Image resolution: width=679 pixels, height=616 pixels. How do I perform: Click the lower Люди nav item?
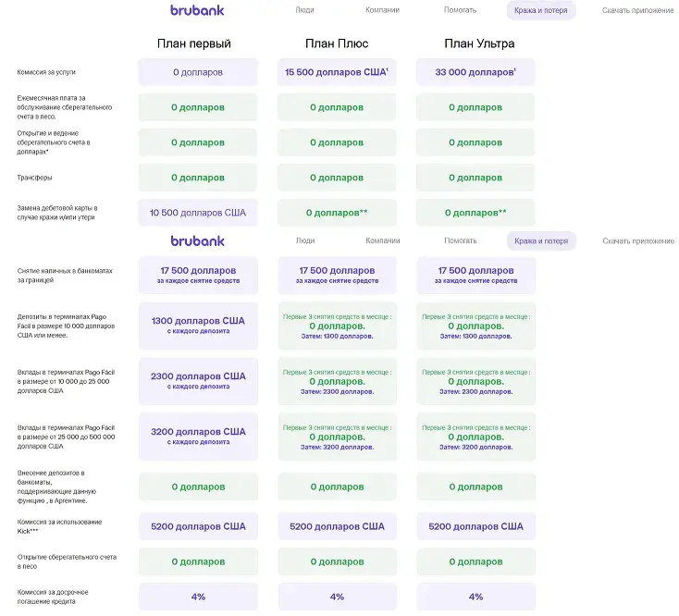[305, 240]
